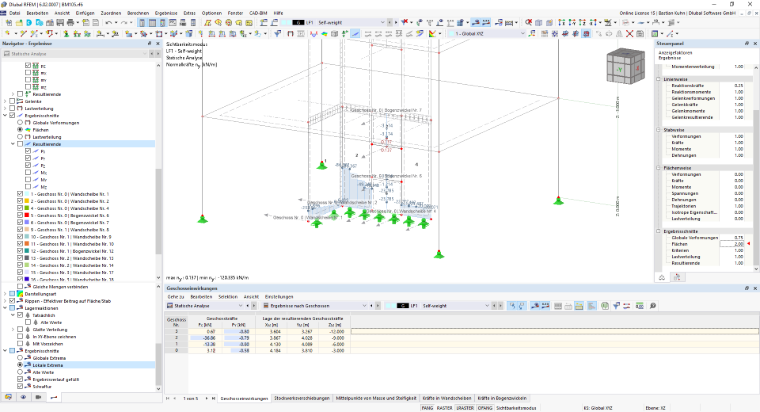Switch to the Kräfte in Bogenzwickeln tab
760x412 pixels.
502,398
